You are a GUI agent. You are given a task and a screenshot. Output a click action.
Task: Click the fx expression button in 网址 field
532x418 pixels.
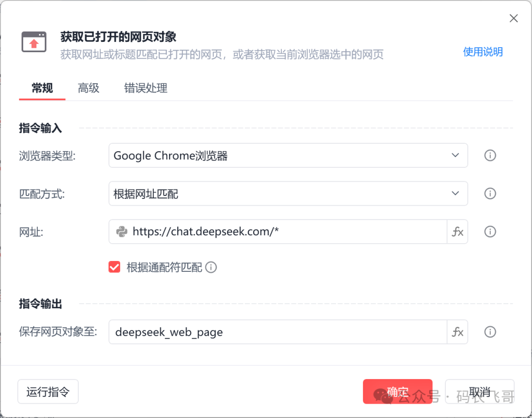point(457,231)
